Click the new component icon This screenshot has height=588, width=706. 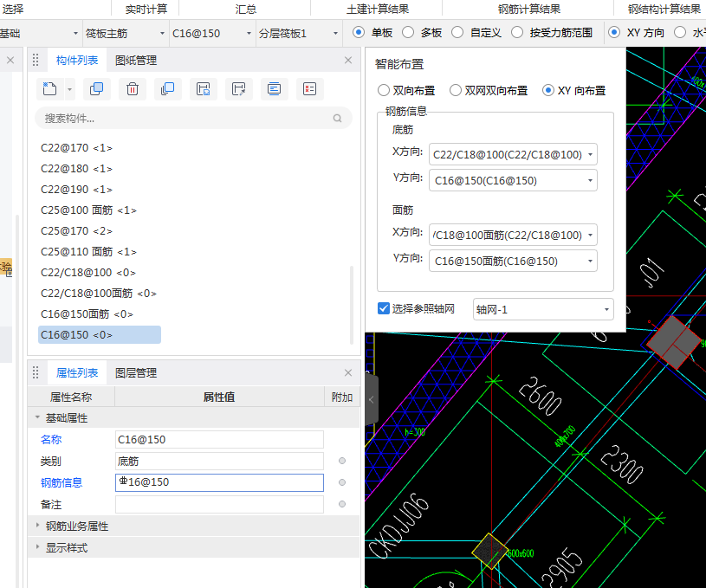[x=49, y=88]
